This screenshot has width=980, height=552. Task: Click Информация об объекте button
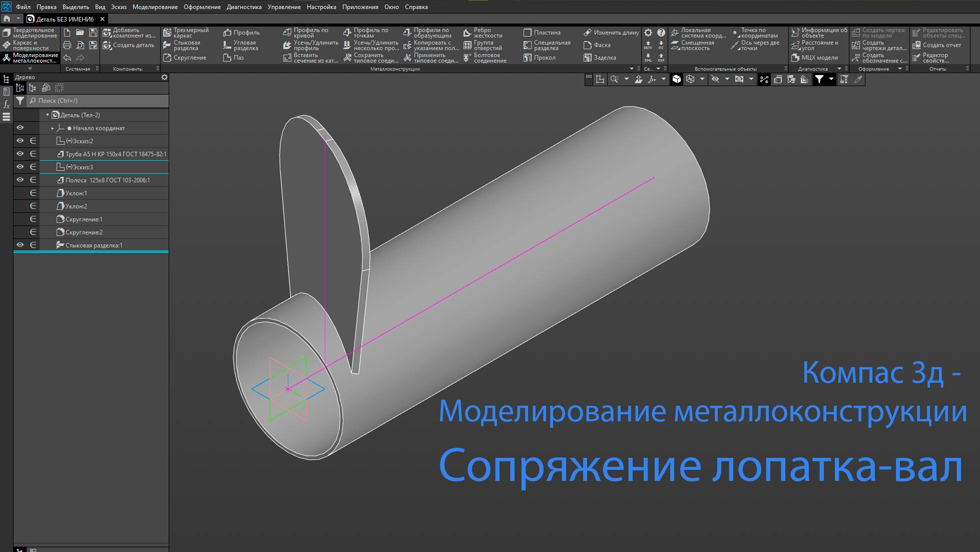click(x=819, y=33)
